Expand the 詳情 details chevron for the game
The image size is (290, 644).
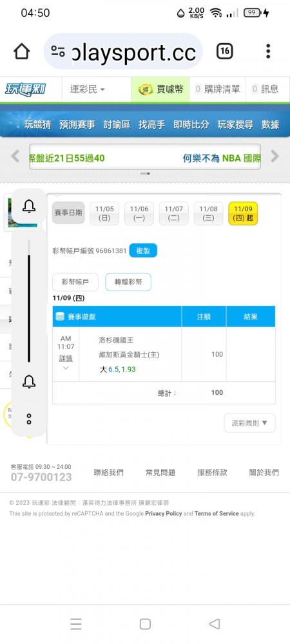point(66,368)
